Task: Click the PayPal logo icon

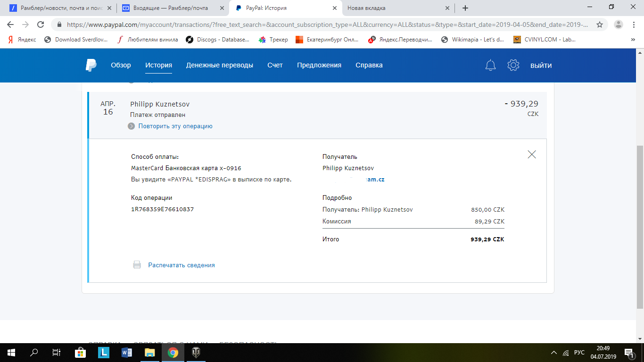Action: [x=91, y=65]
